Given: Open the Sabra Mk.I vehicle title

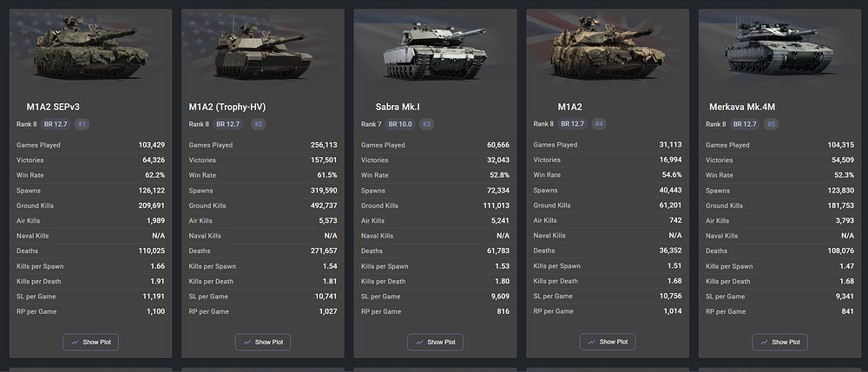Looking at the screenshot, I should (x=398, y=107).
